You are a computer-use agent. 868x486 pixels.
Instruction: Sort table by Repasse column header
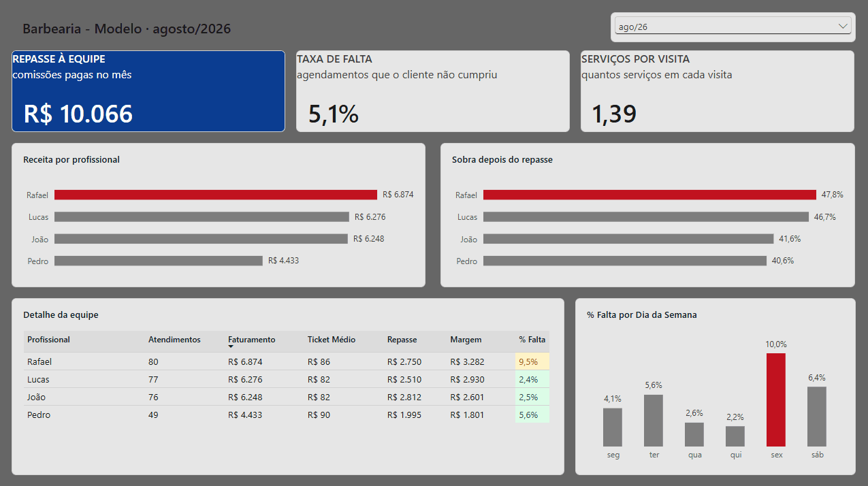(x=402, y=340)
